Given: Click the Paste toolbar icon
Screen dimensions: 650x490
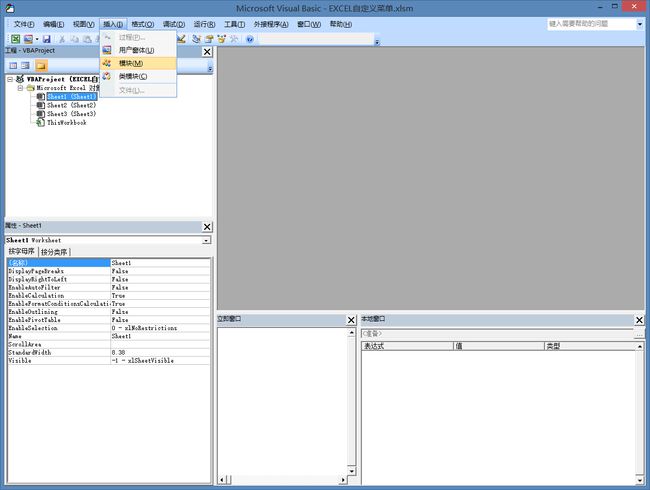Looking at the screenshot, I should 87,39.
